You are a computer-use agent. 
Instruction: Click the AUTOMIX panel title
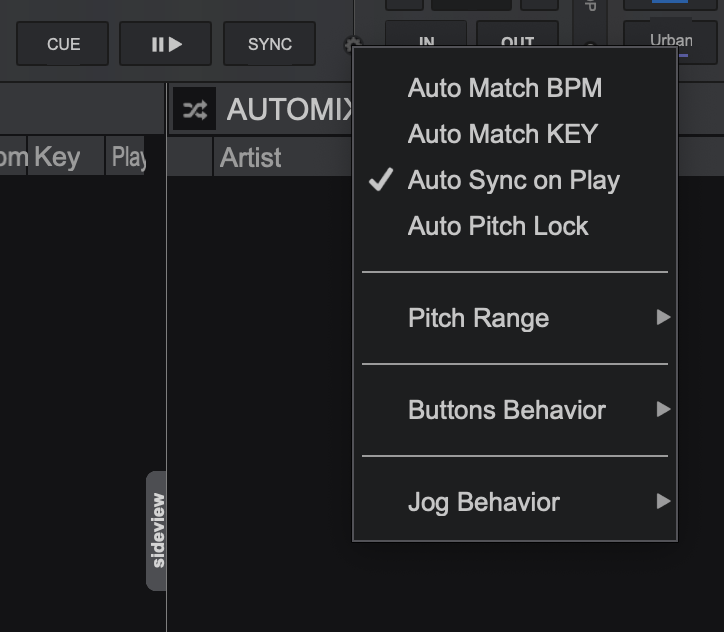[290, 109]
